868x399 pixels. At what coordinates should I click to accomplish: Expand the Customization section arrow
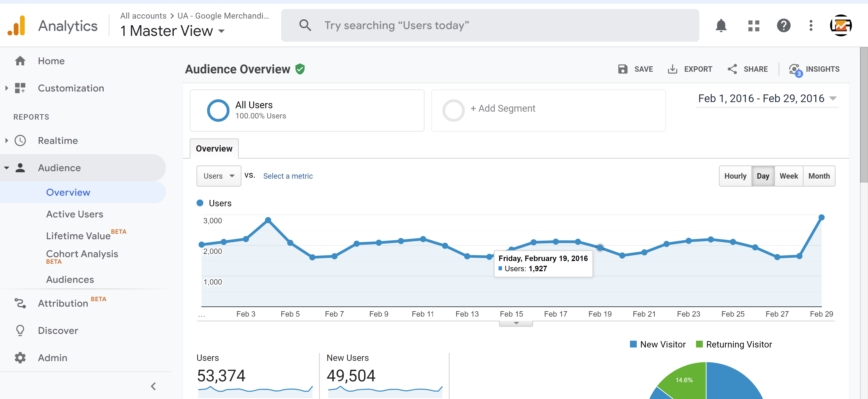pyautogui.click(x=6, y=88)
